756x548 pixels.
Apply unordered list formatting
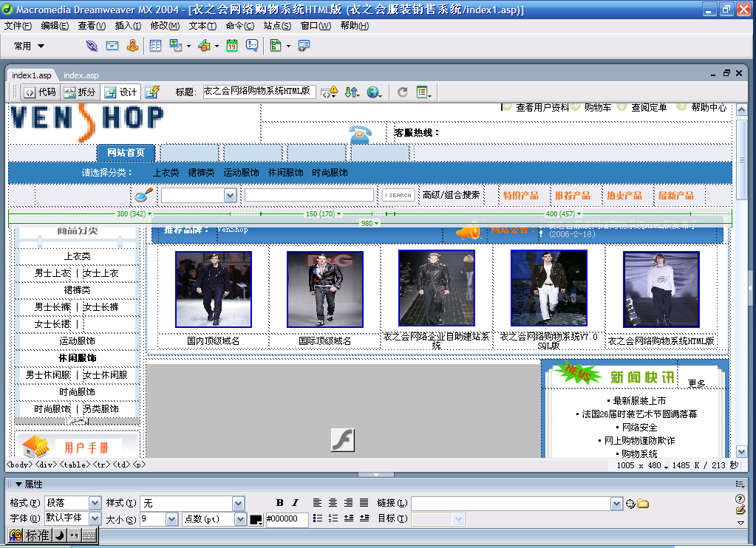pyautogui.click(x=317, y=518)
